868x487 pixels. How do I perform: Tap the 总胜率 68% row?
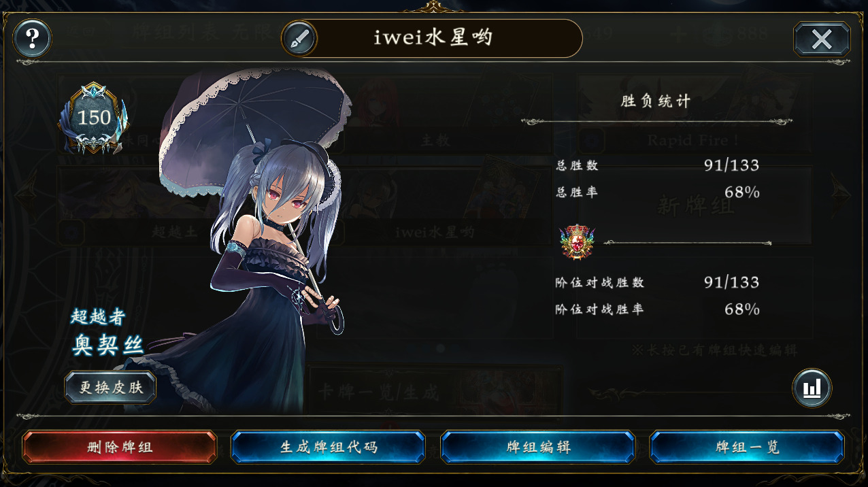[657, 192]
